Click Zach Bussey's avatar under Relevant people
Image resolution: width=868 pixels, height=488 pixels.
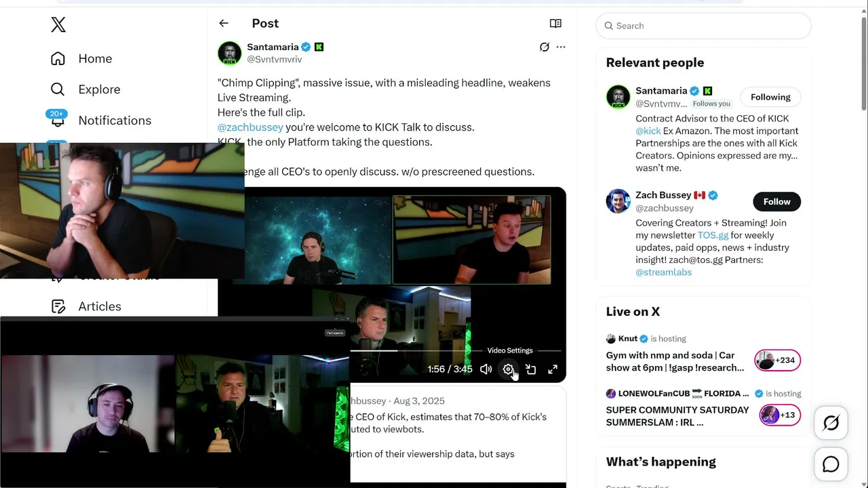(618, 201)
